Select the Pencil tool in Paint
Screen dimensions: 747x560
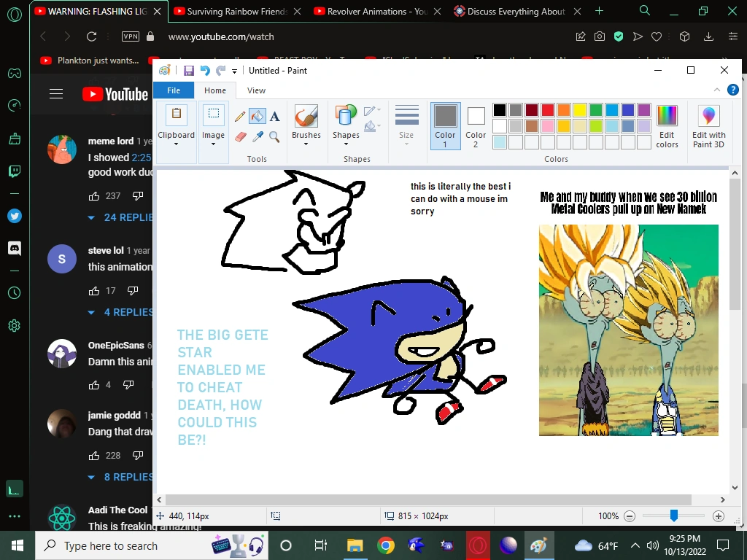tap(241, 116)
